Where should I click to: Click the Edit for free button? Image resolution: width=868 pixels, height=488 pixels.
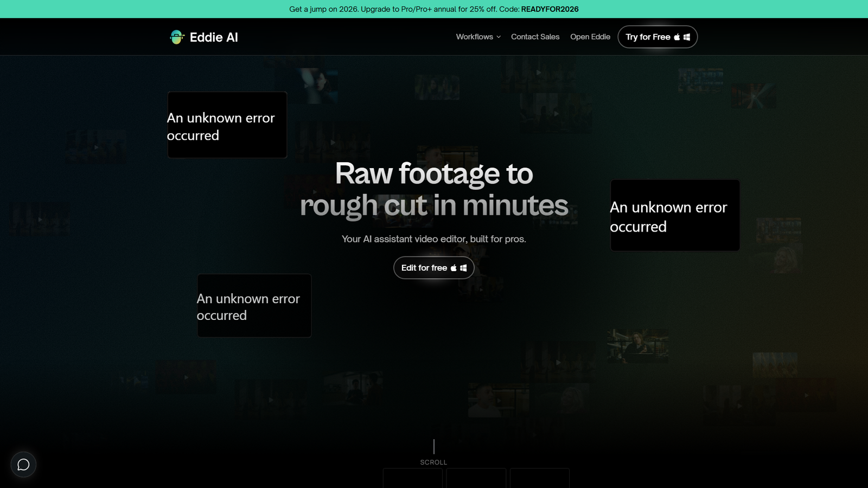point(433,267)
